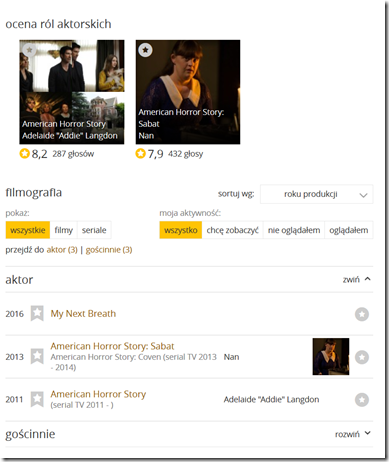Bookmark flag icon for American Horror Story 2011
This screenshot has width=389, height=462.
pyautogui.click(x=37, y=399)
